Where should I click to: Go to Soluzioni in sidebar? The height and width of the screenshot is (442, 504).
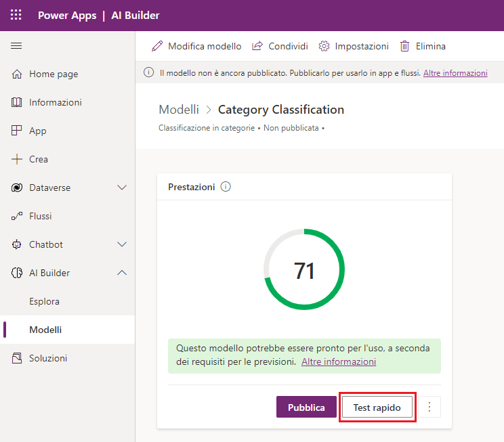click(47, 358)
